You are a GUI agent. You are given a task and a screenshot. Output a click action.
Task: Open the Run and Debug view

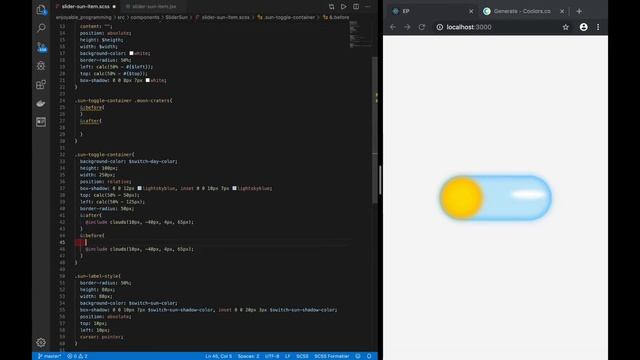click(x=41, y=66)
